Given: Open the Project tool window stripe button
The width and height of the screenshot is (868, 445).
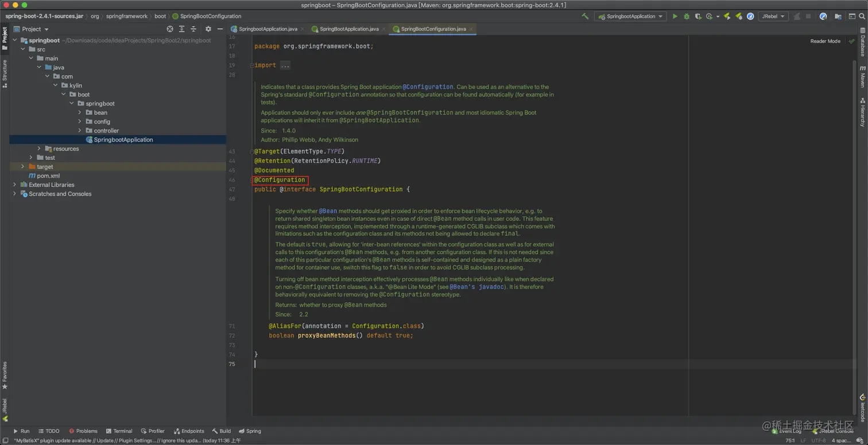Looking at the screenshot, I should pyautogui.click(x=5, y=38).
